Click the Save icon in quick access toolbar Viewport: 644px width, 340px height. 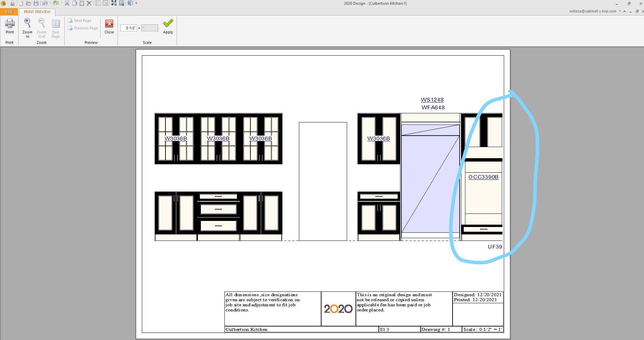[36, 3]
